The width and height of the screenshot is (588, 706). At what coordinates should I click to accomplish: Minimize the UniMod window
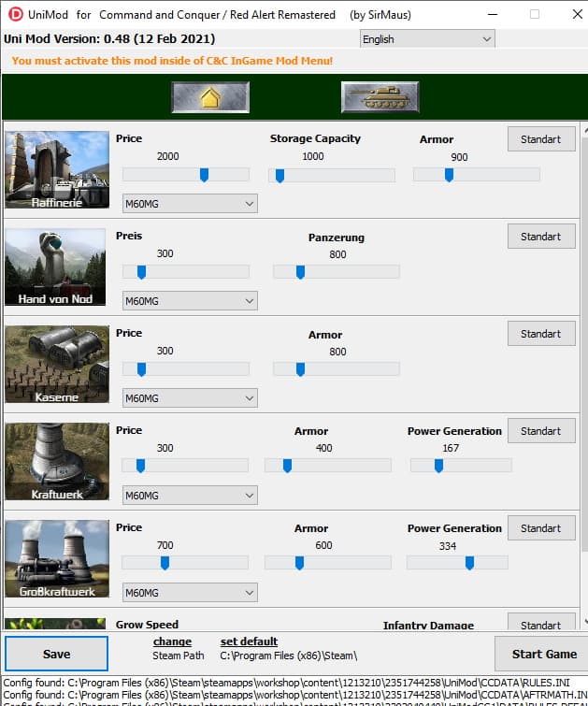point(493,14)
